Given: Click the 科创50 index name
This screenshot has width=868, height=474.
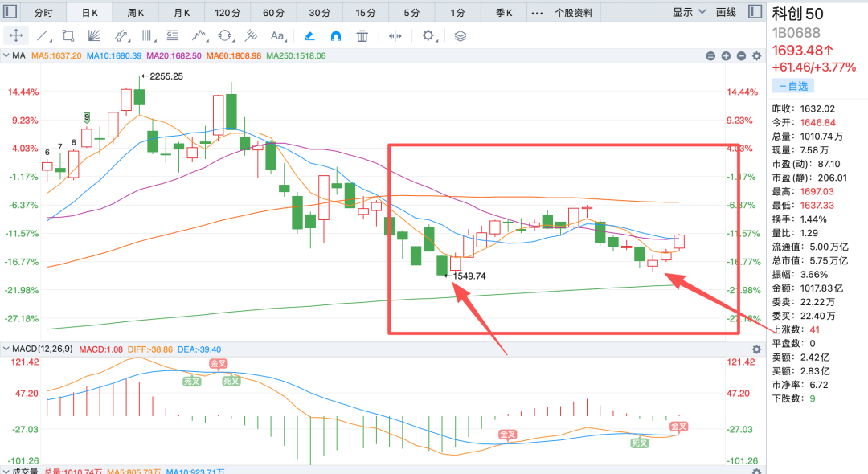Looking at the screenshot, I should click(x=798, y=14).
